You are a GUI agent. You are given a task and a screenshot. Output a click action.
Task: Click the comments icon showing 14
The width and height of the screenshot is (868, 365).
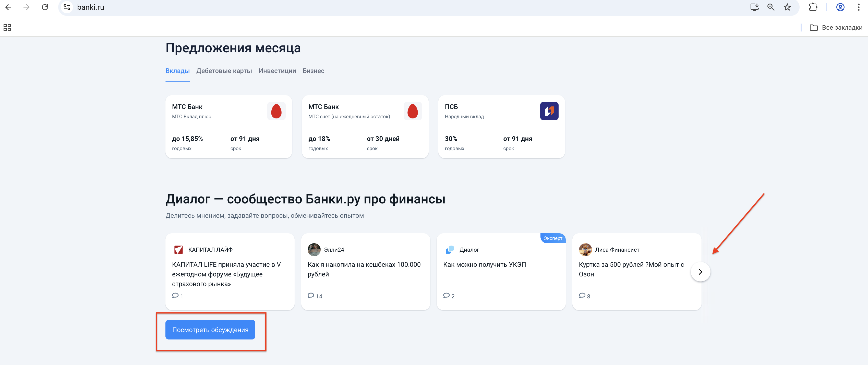tap(311, 296)
